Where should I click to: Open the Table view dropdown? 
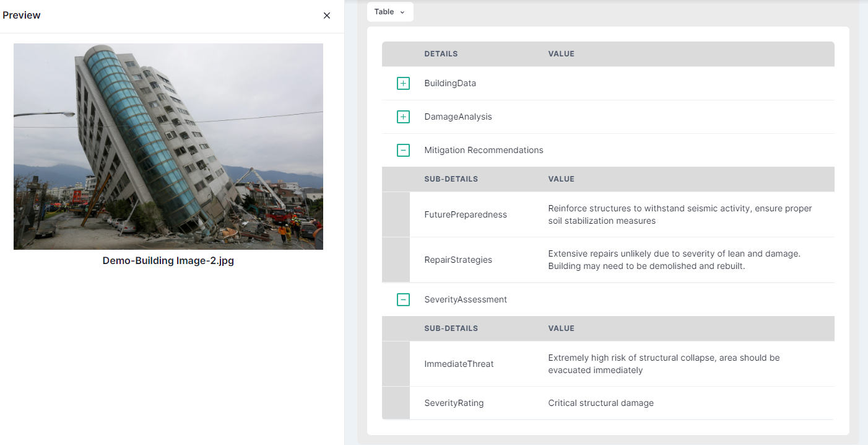(390, 12)
